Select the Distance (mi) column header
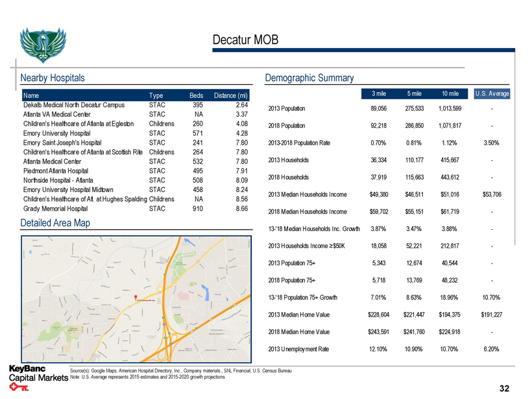532x399 pixels. click(231, 95)
